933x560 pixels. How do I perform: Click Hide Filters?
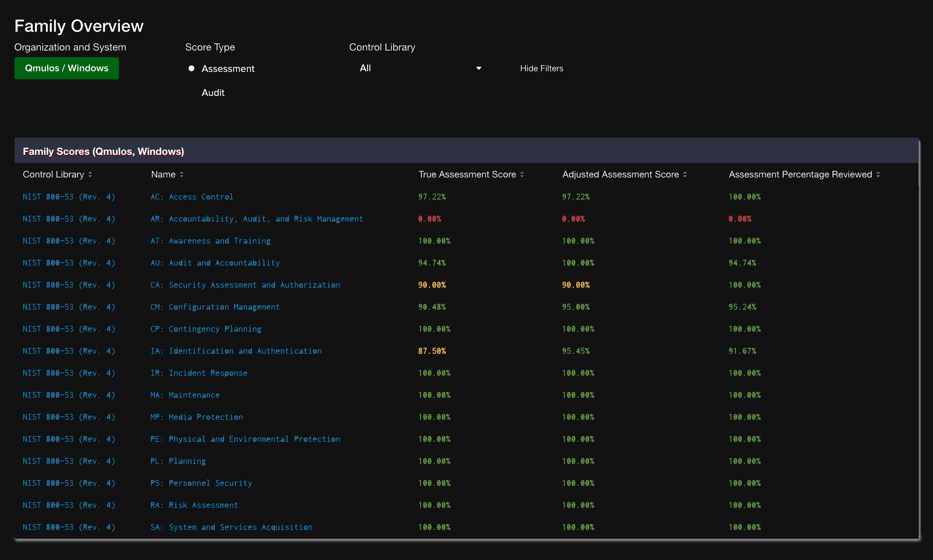(541, 68)
